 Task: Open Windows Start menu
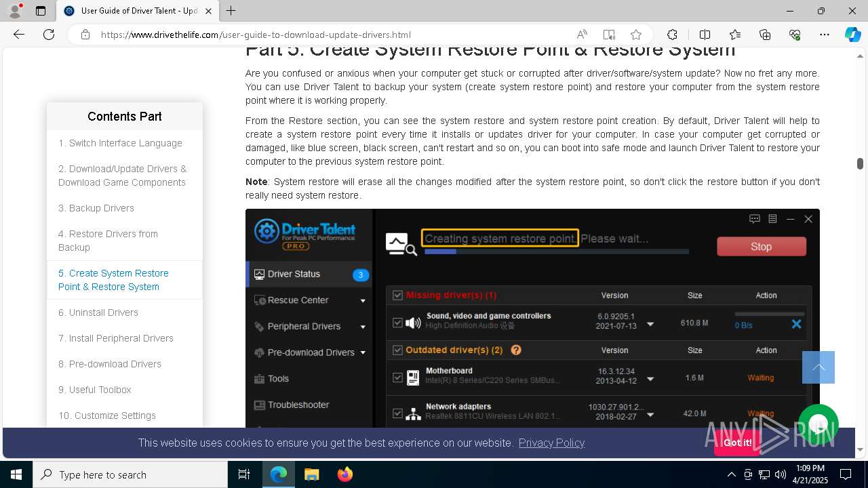point(16,474)
